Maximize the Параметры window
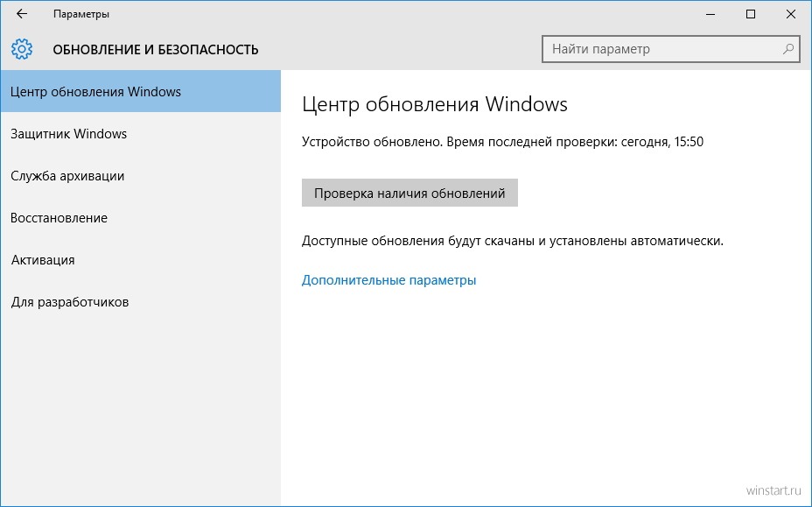This screenshot has width=812, height=507. click(x=751, y=15)
